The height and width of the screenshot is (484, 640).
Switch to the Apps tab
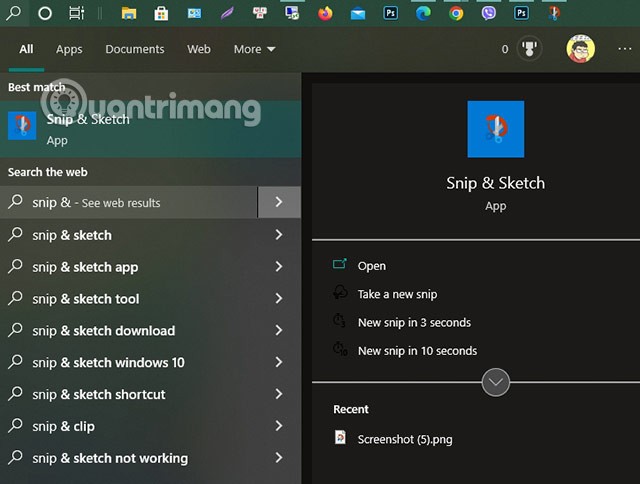[x=69, y=49]
